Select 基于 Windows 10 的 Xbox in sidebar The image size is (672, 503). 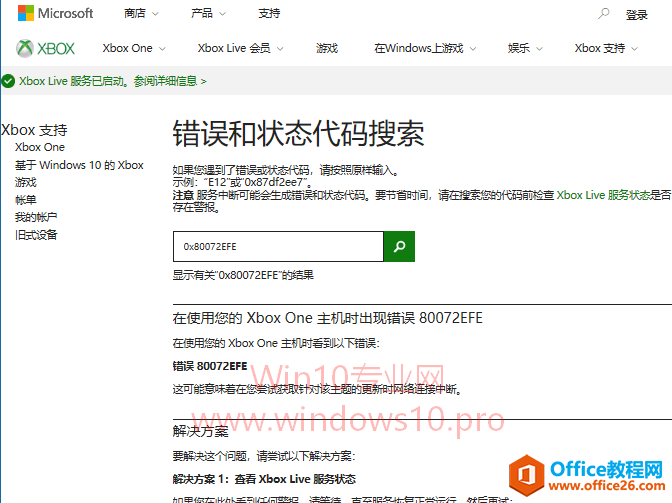tap(79, 165)
